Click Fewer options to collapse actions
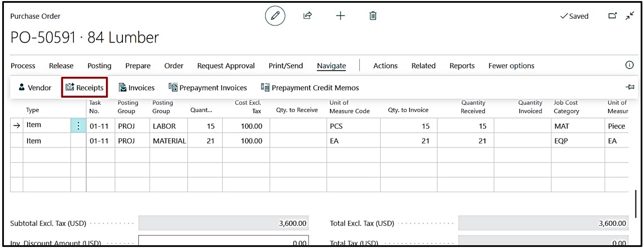644x248 pixels. click(x=511, y=66)
